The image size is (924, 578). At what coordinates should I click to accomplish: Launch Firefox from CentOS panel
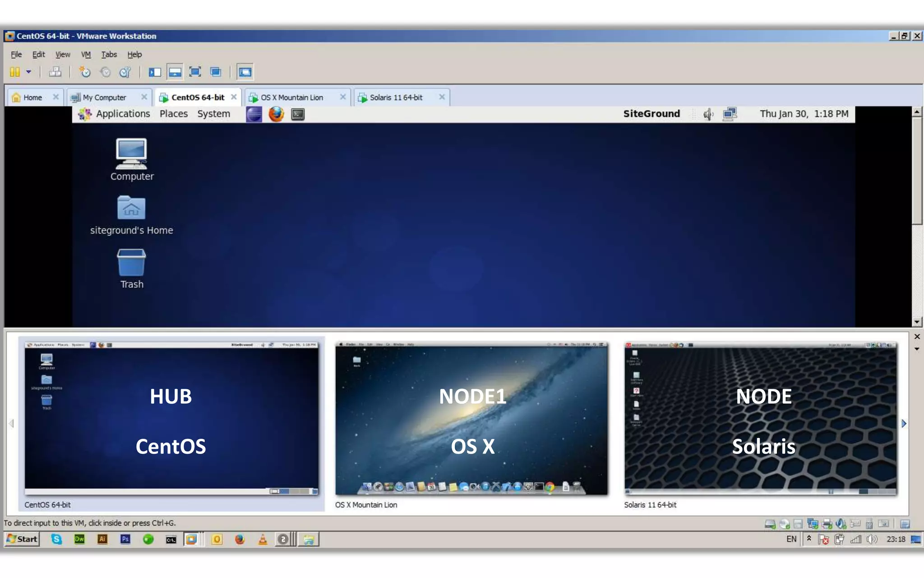click(276, 114)
